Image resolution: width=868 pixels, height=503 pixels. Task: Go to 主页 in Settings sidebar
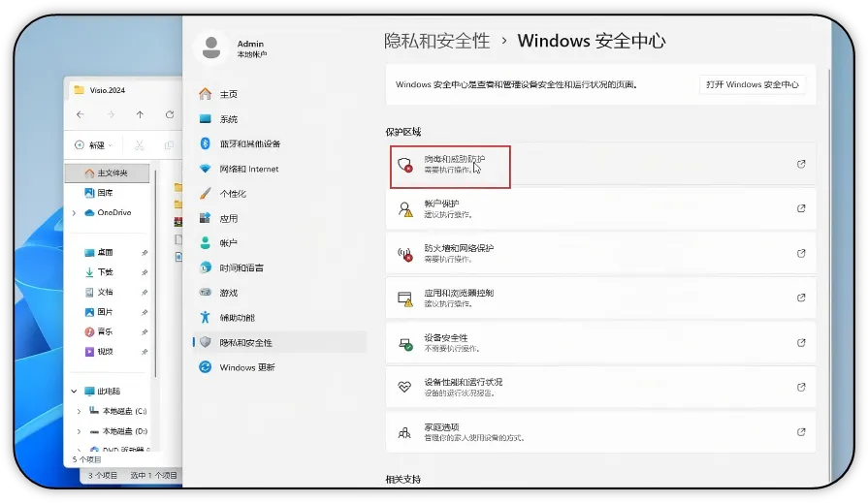point(279,94)
